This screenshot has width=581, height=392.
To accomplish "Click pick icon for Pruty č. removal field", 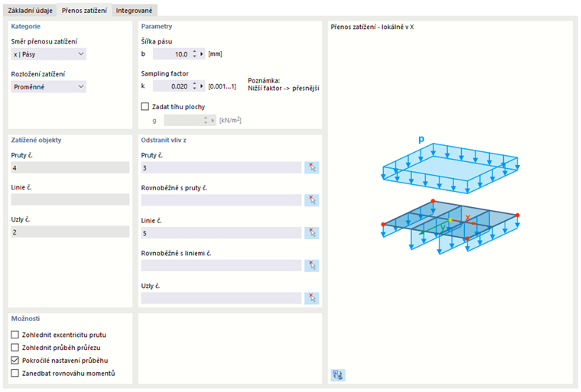I will point(310,167).
